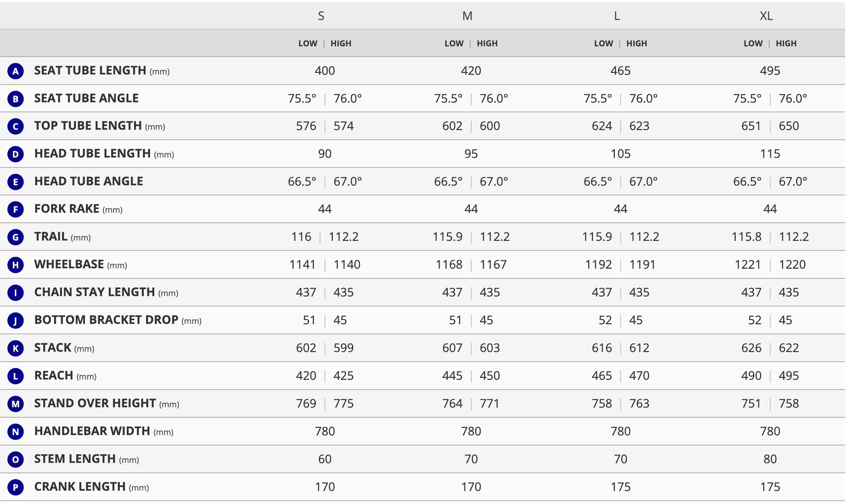Click the circled E icon beside Head Tube Angle

coord(16,182)
